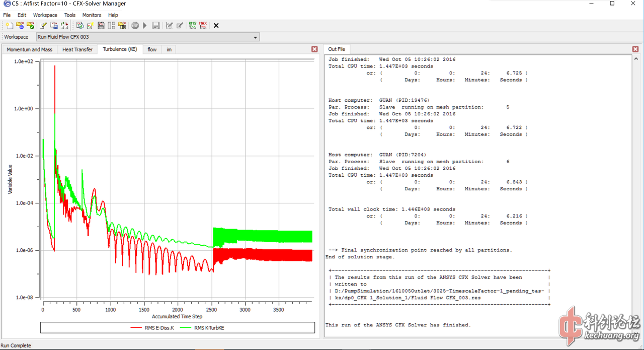Click the Variable Value axis label
The height and width of the screenshot is (350, 644).
10,179
